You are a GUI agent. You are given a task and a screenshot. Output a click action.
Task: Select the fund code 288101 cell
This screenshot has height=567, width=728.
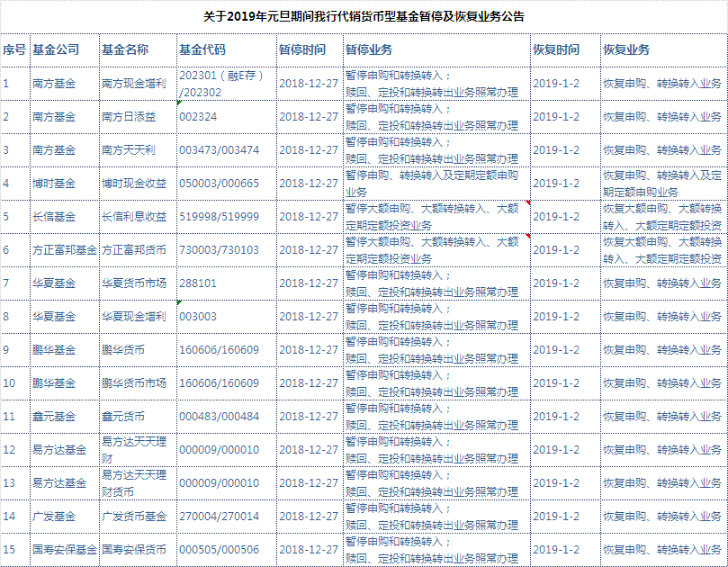[x=198, y=283]
